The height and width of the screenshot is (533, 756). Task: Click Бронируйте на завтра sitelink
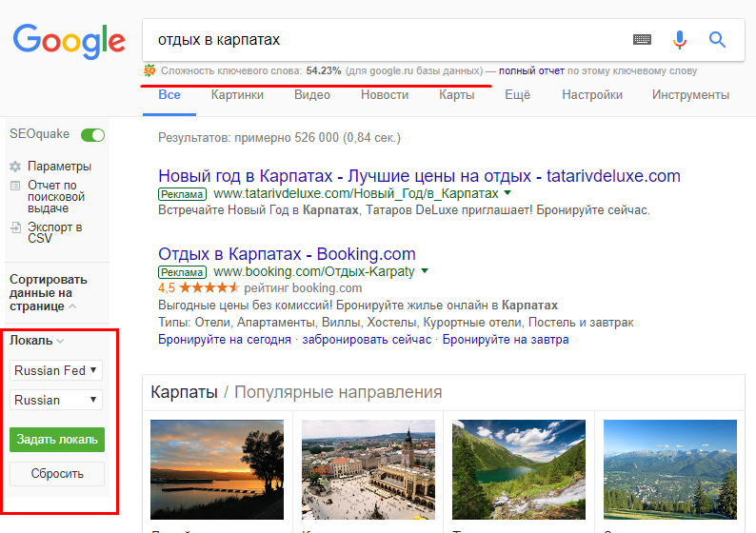pos(506,340)
